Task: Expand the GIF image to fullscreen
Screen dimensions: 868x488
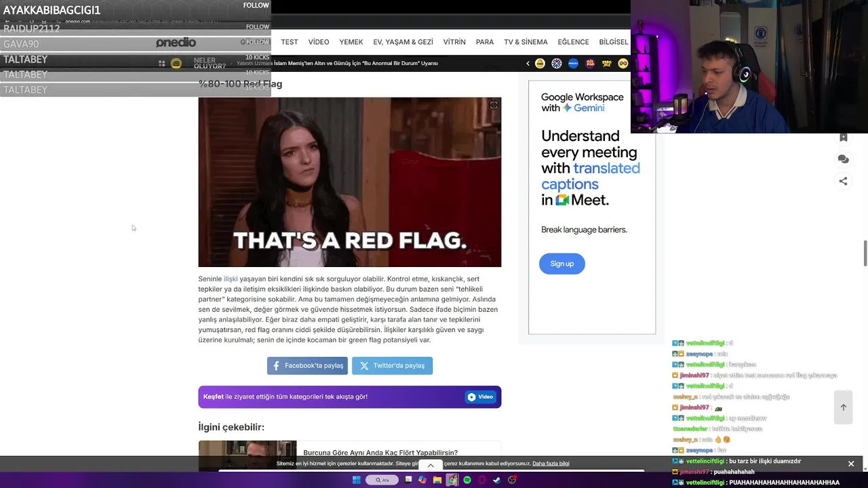Action: [x=494, y=105]
